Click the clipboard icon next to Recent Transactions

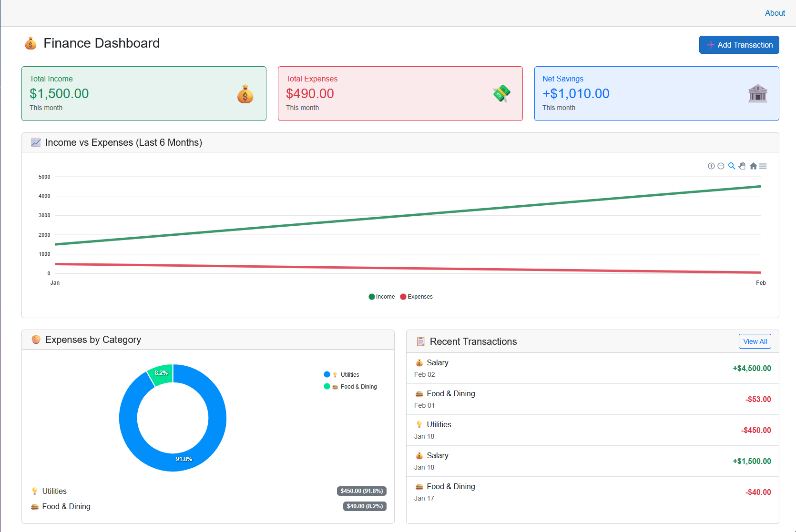click(420, 341)
